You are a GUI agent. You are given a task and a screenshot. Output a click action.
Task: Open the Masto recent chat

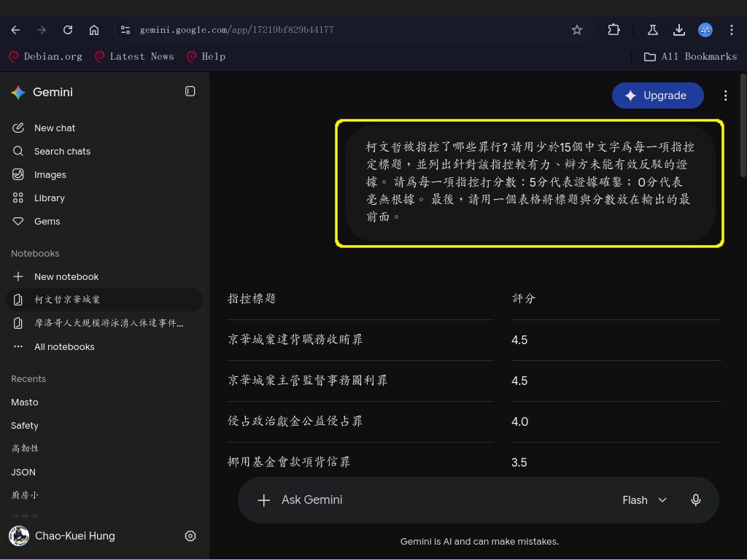25,402
